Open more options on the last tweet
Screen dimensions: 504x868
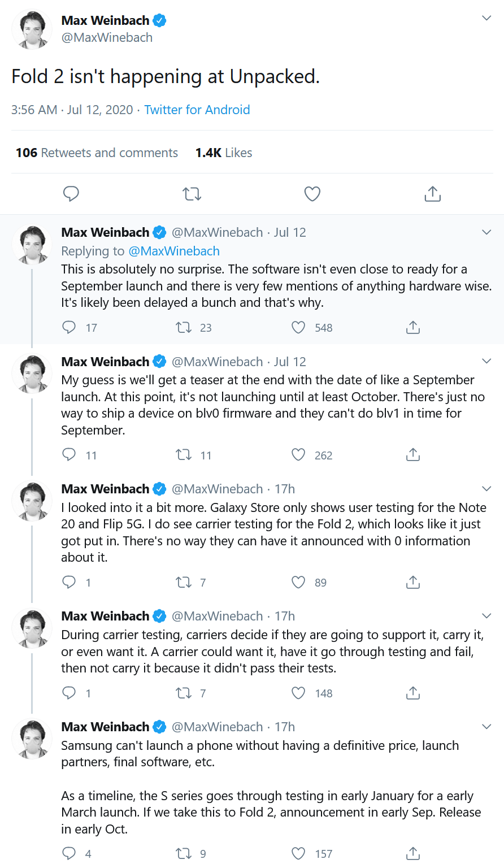coord(486,727)
